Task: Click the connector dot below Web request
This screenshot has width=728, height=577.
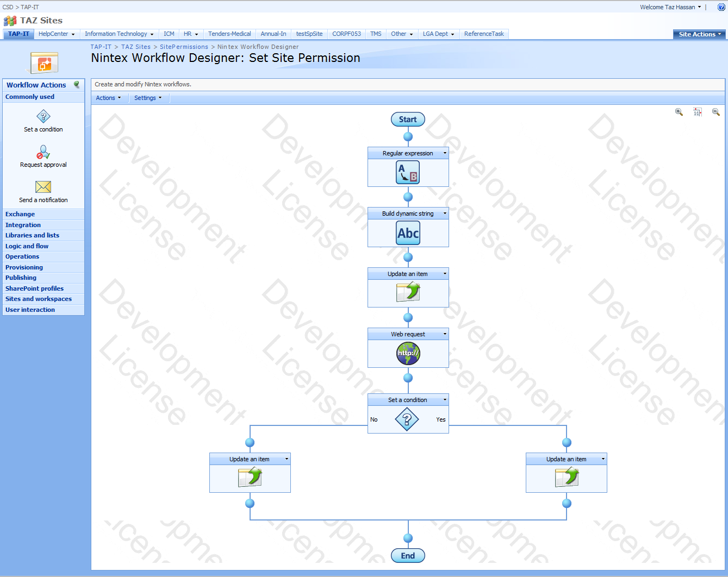Action: pos(408,378)
